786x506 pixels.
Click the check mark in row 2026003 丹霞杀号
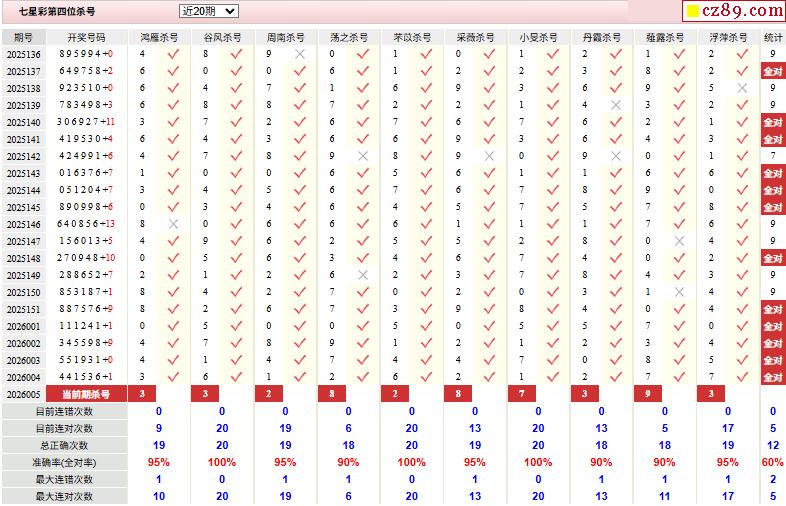[616, 360]
